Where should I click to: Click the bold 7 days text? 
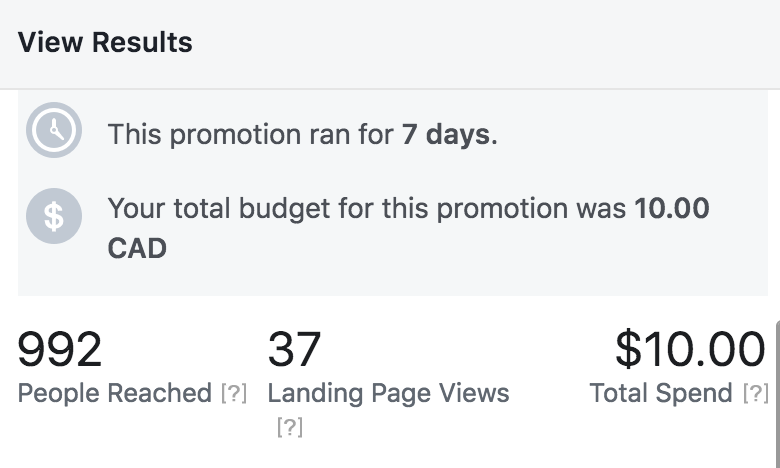tap(446, 134)
